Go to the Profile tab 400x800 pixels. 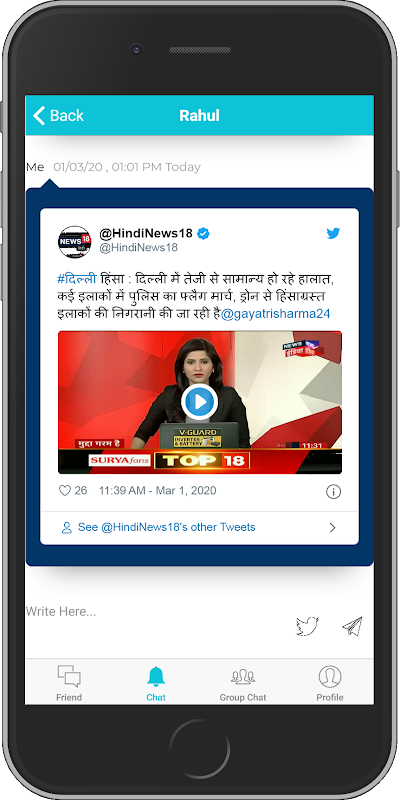coord(330,683)
